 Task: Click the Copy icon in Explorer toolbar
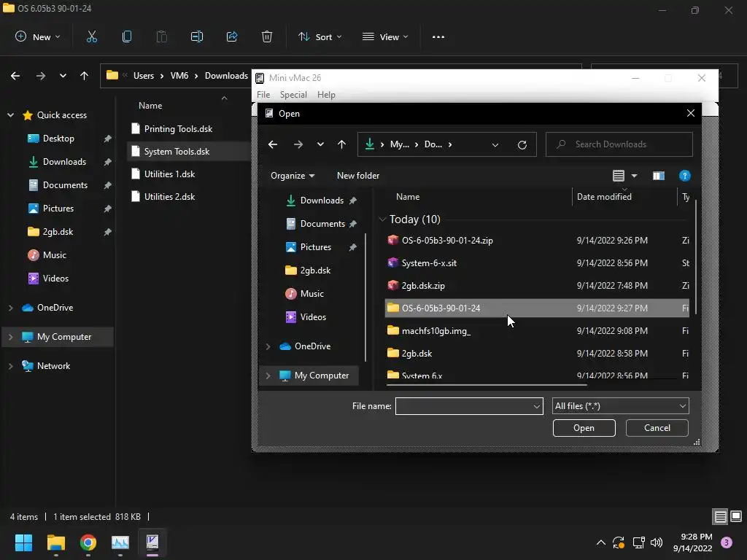pyautogui.click(x=127, y=36)
